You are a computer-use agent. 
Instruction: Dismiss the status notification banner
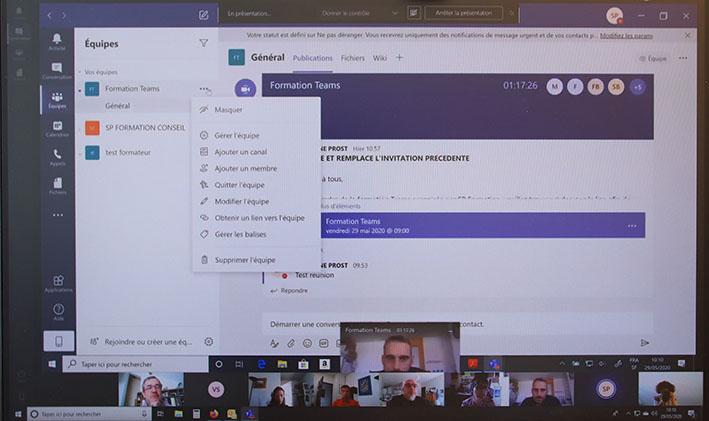tap(688, 35)
